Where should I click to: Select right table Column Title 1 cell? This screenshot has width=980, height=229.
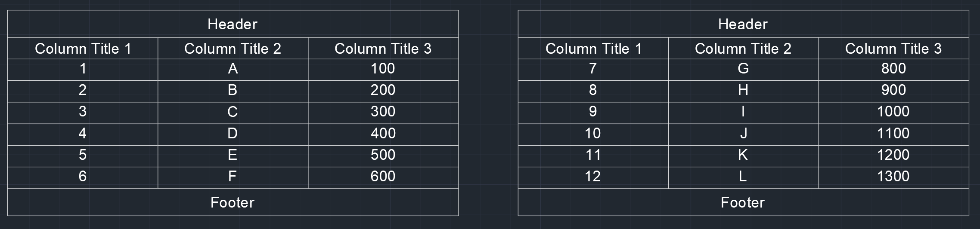pos(593,49)
